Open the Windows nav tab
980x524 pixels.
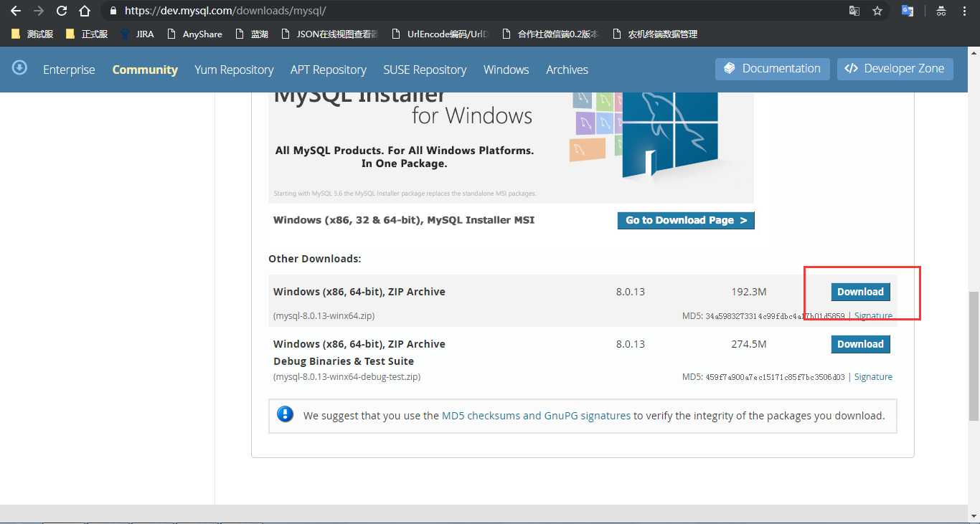coord(506,70)
